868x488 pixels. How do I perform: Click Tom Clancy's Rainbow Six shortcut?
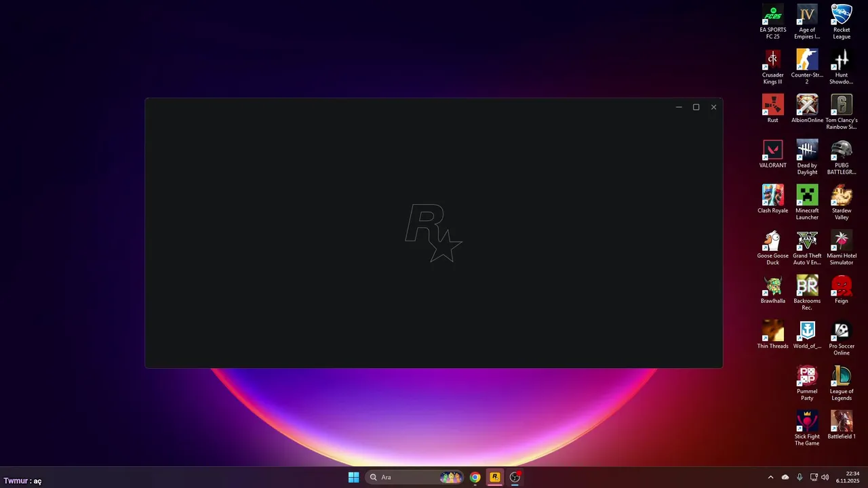[x=842, y=113]
